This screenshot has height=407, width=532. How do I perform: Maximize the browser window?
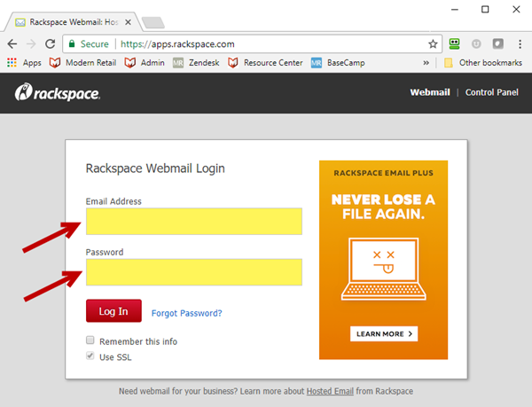485,10
